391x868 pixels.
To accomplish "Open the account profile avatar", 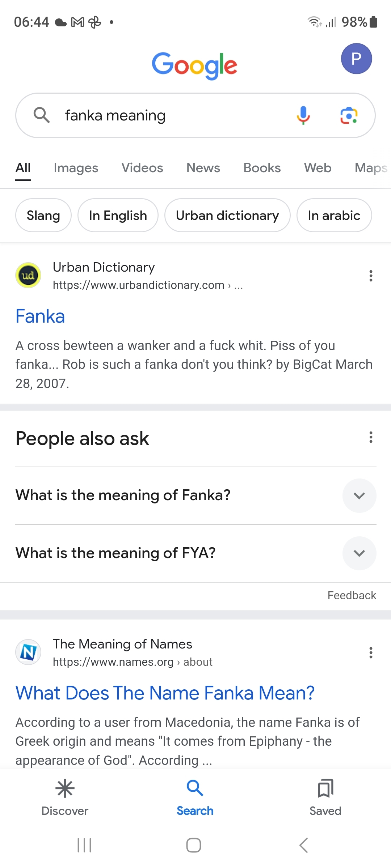I will 356,59.
